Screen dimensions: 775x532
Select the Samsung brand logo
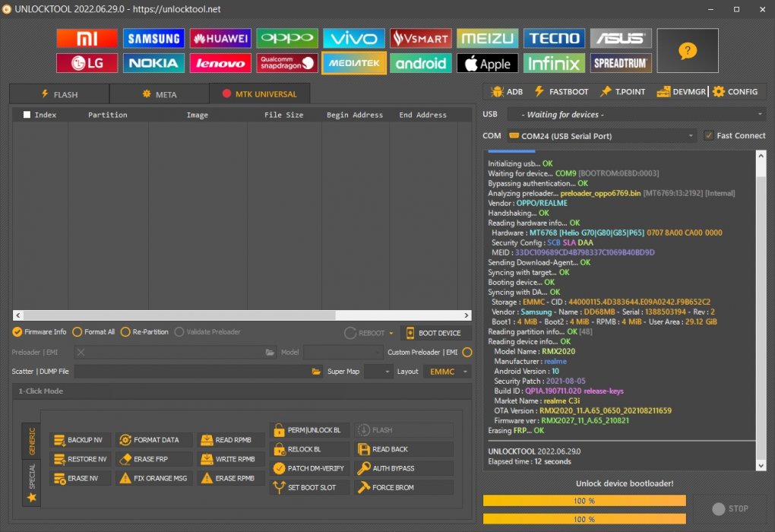click(153, 38)
